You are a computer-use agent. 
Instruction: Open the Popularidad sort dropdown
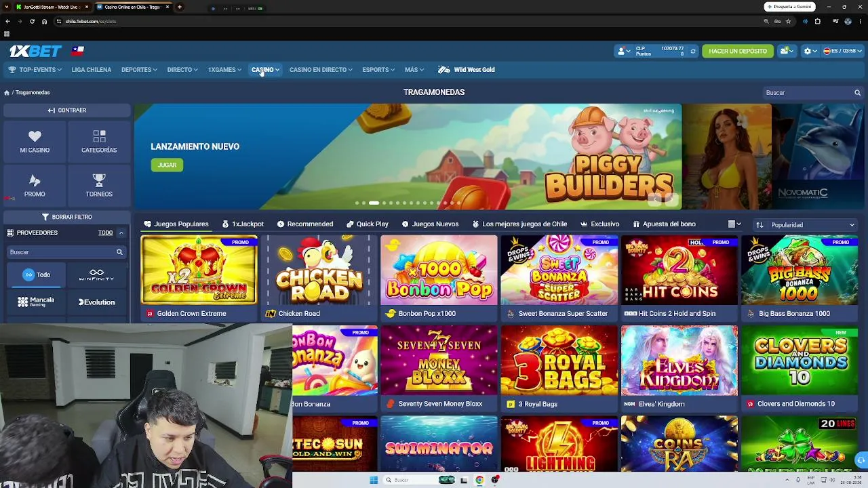click(x=806, y=225)
